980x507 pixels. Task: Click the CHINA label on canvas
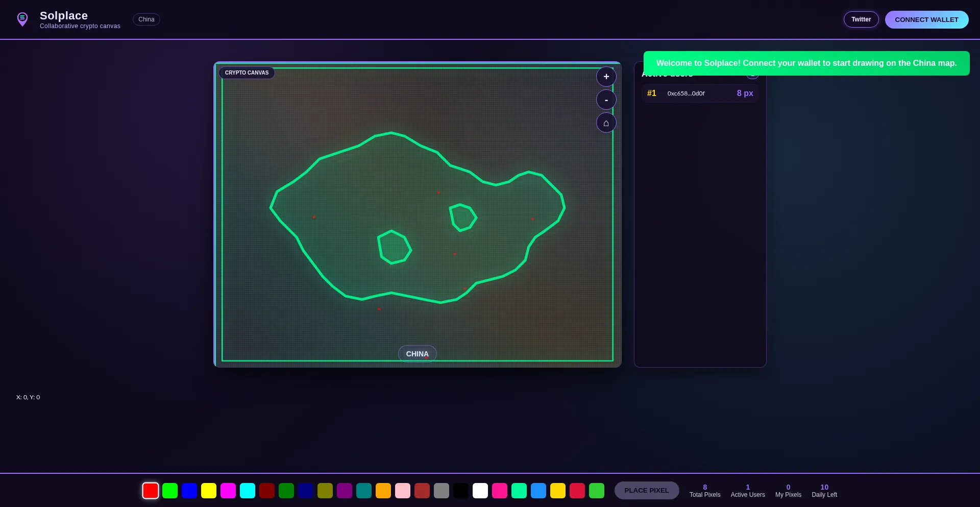(417, 354)
